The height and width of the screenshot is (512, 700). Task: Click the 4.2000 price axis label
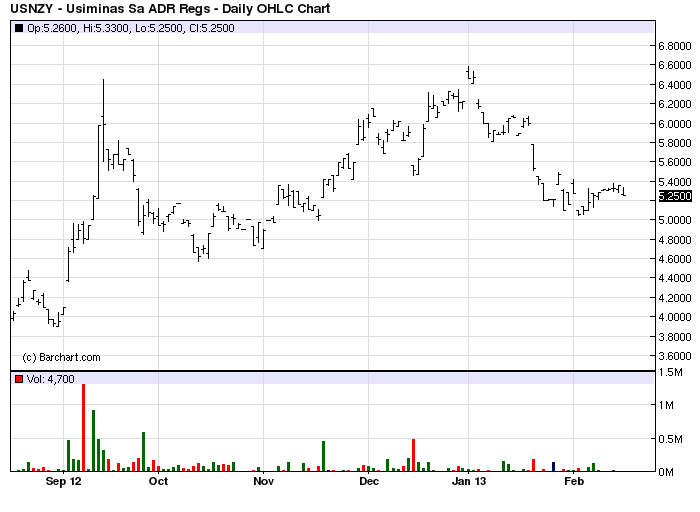[675, 298]
